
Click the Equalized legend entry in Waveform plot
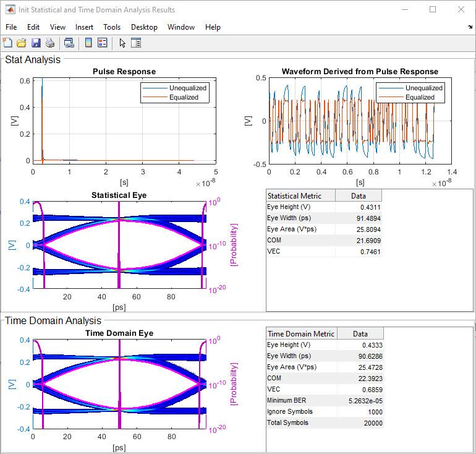(420, 97)
